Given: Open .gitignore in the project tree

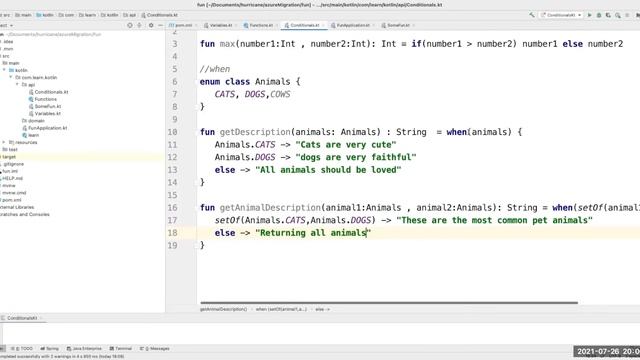Looking at the screenshot, I should click(13, 164).
